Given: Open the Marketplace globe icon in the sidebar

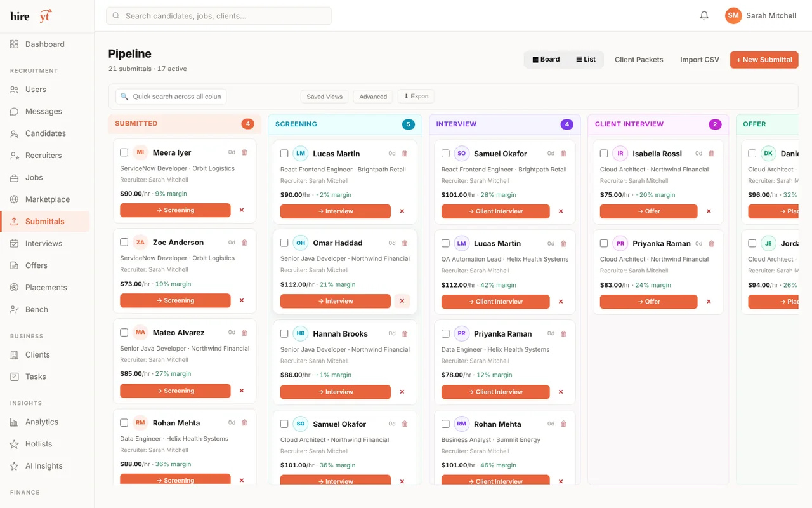Looking at the screenshot, I should (x=15, y=199).
